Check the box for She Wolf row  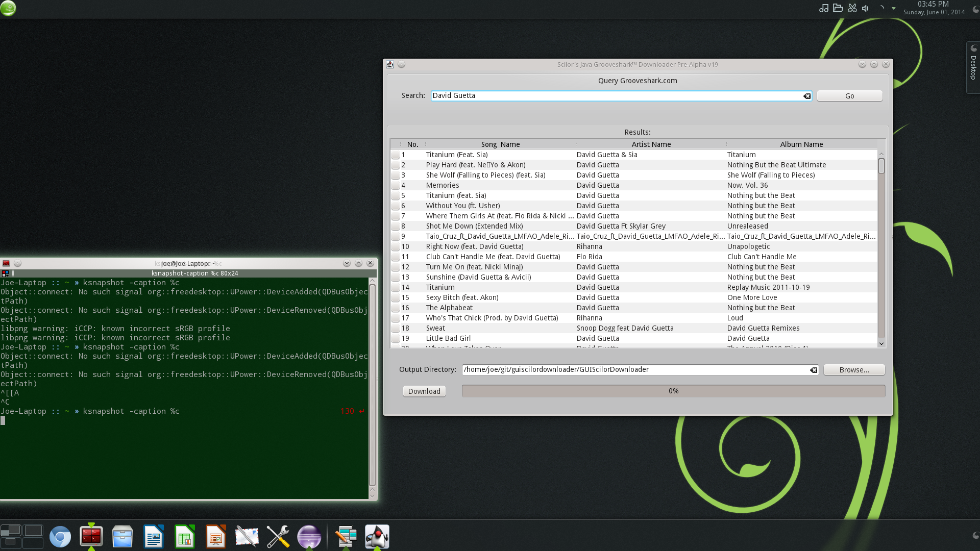click(x=396, y=175)
